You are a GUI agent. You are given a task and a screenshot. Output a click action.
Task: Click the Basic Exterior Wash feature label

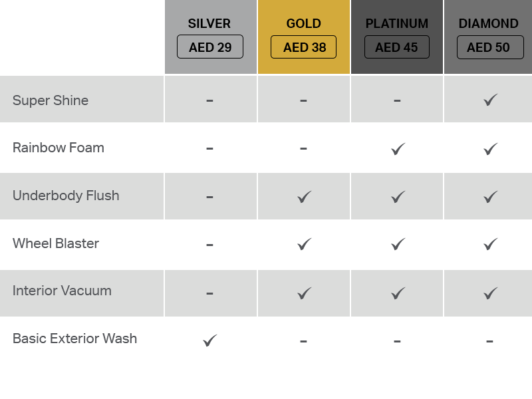(x=74, y=338)
